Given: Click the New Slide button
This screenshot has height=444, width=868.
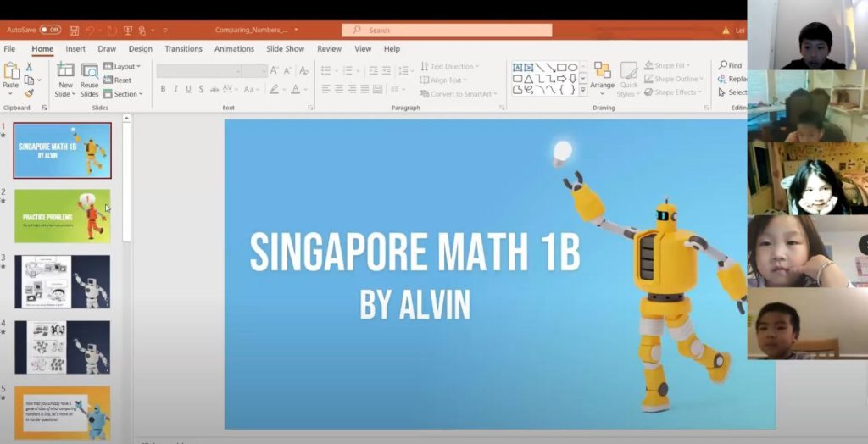Looking at the screenshot, I should 65,80.
